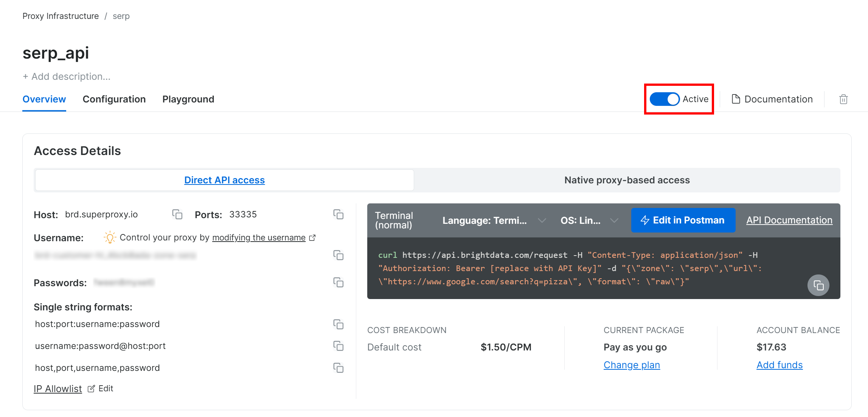
Task: Copy the Host value brd.superproxy.io
Action: [x=177, y=214]
